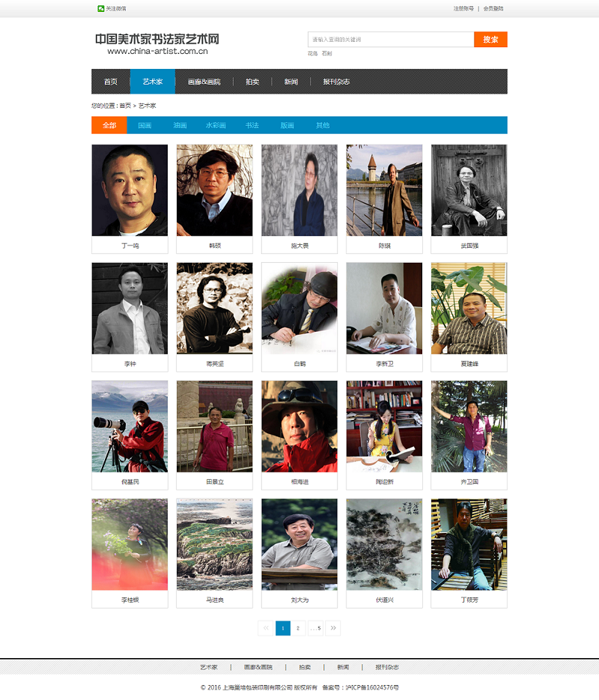Open 画廊&画院 in the main navigation
599x700 pixels.
point(204,82)
